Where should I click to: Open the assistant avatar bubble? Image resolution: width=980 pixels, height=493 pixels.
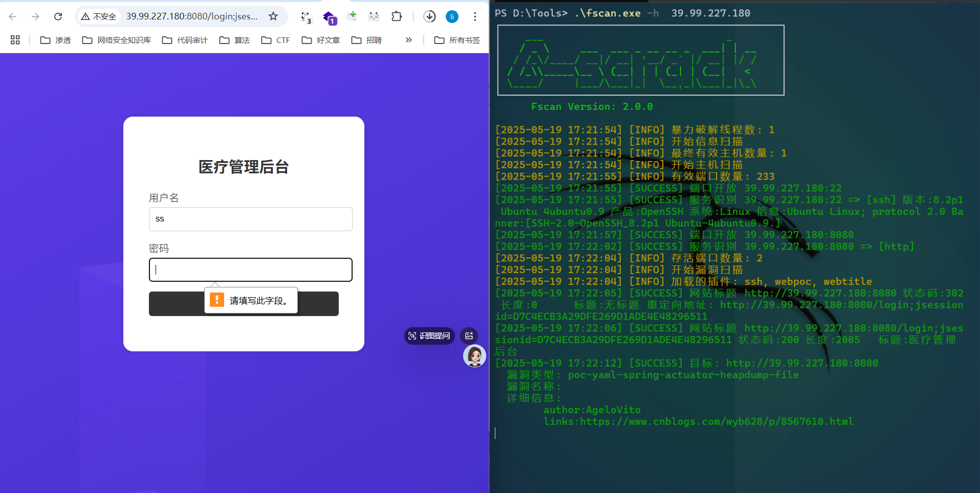tap(474, 356)
